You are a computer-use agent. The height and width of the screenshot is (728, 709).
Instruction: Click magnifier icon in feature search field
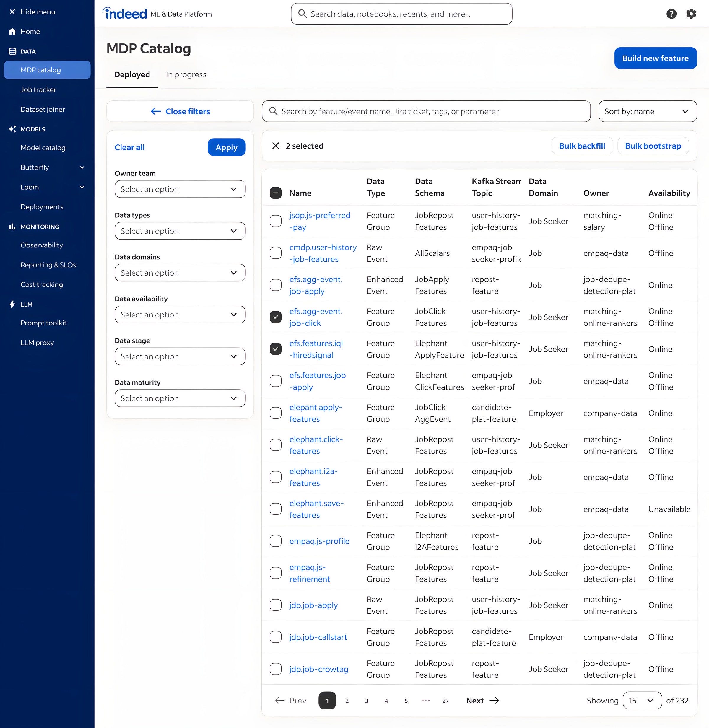[273, 111]
